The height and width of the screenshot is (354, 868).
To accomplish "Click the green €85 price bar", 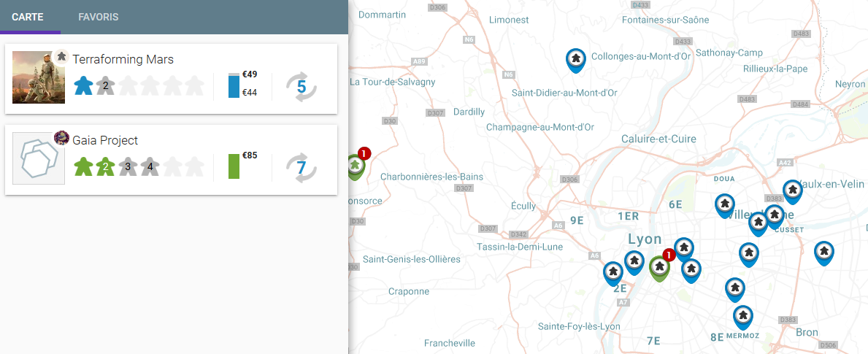I will [234, 166].
